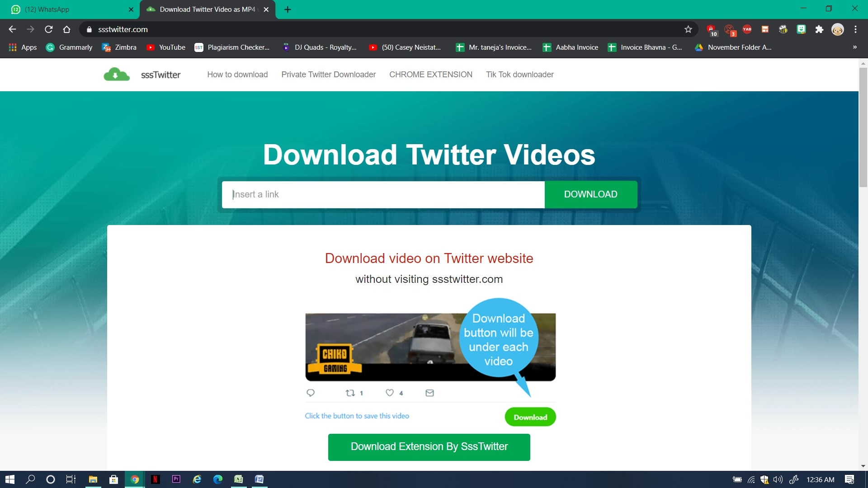868x488 pixels.
Task: Open the Zimbra bookmark
Action: coord(119,47)
